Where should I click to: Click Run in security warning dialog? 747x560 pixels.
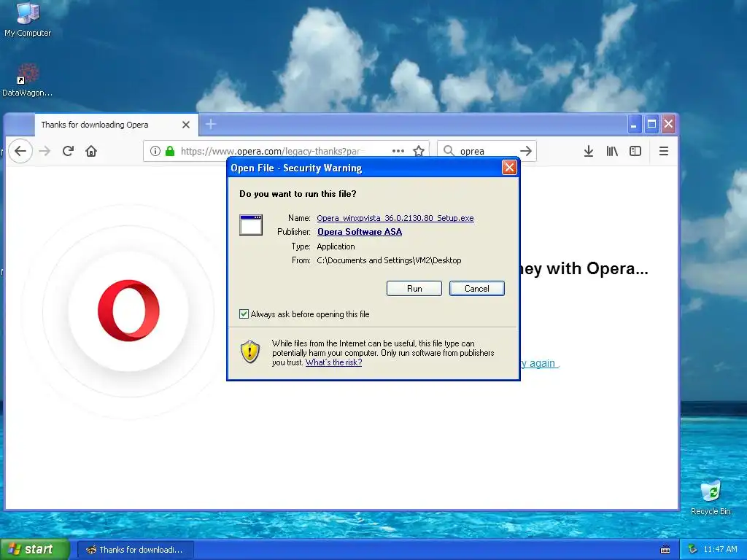coord(414,289)
